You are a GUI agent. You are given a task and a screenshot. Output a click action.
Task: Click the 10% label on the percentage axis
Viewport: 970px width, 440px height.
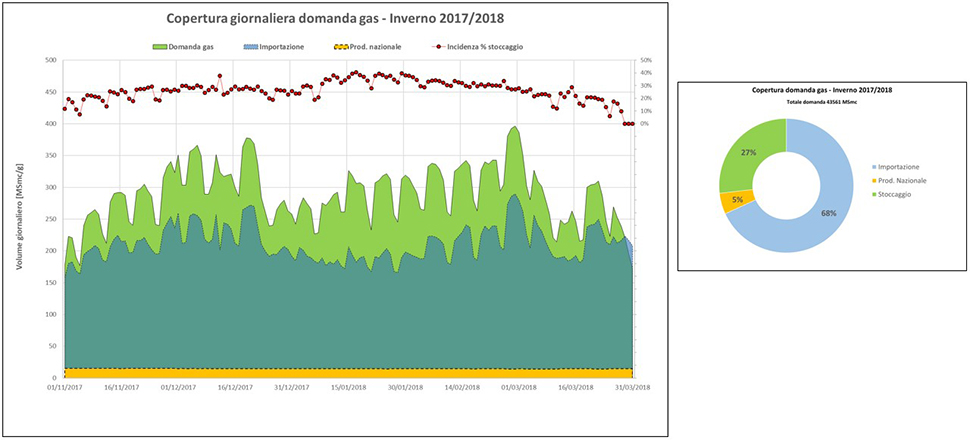[x=645, y=111]
